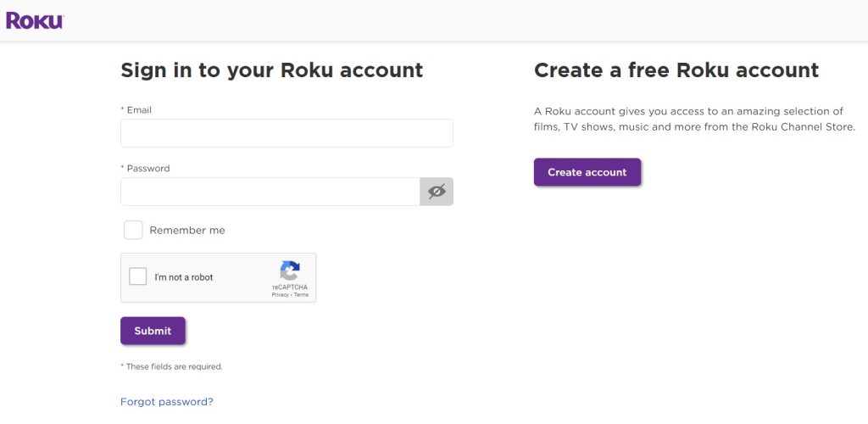Screen dimensions: 868x424
Task: Click the Roku logo in the header
Action: point(35,21)
